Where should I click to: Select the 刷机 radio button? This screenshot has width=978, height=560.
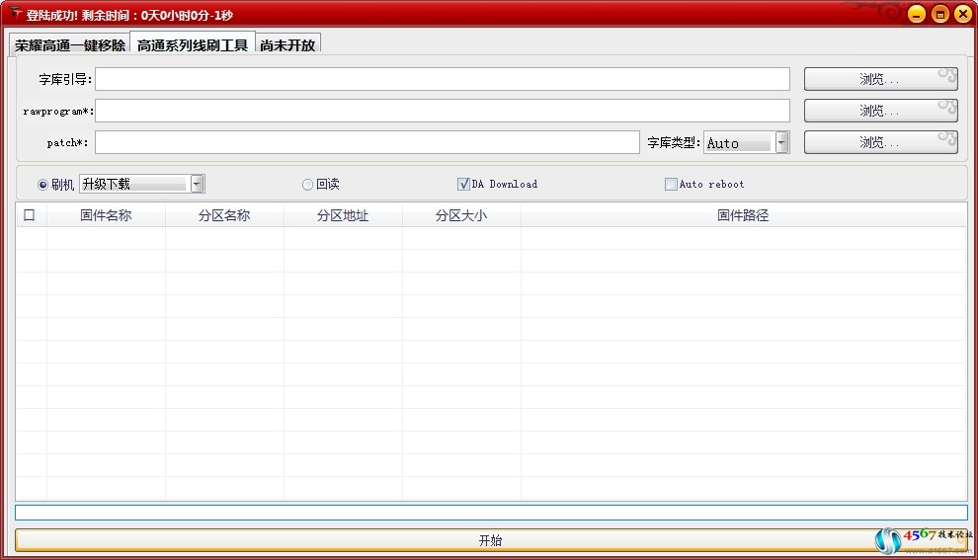tap(43, 185)
